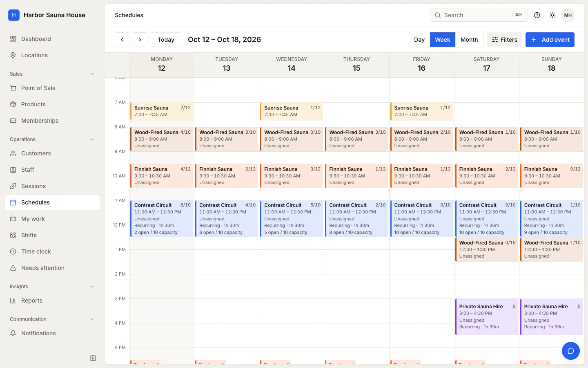Open My work briefcase icon
This screenshot has height=368, width=588.
(x=13, y=219)
